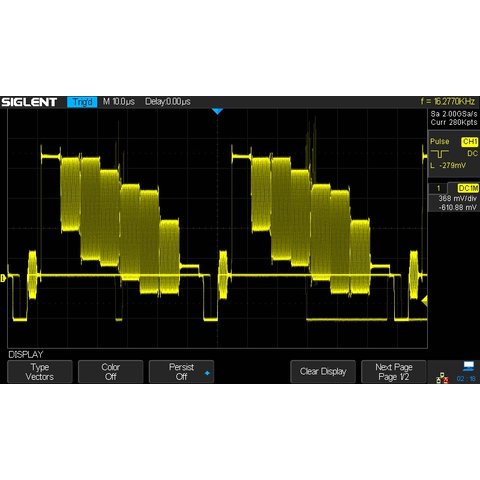This screenshot has height=480, width=480.
Task: Click the 368 mV/div vertical scale
Action: (458, 198)
